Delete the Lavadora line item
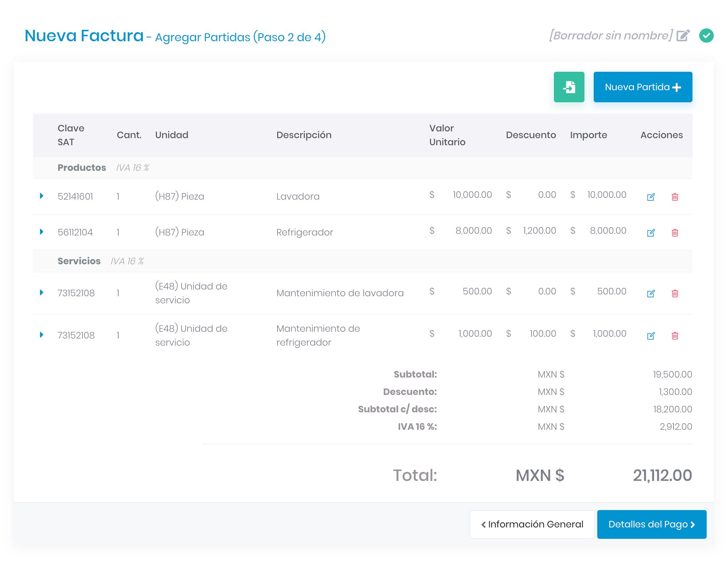This screenshot has height=569, width=728. (675, 197)
